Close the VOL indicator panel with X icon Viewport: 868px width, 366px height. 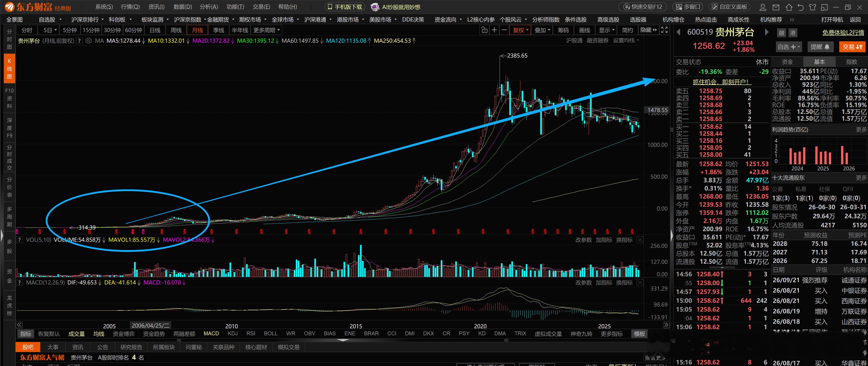point(640,240)
